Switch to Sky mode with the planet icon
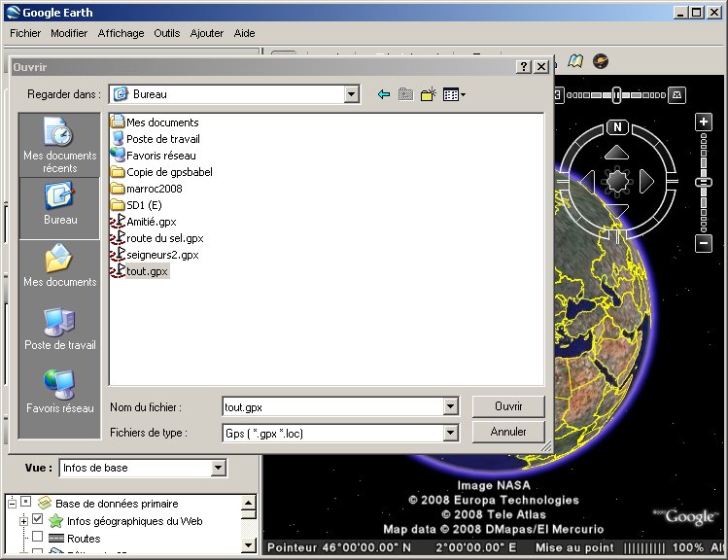 [602, 61]
